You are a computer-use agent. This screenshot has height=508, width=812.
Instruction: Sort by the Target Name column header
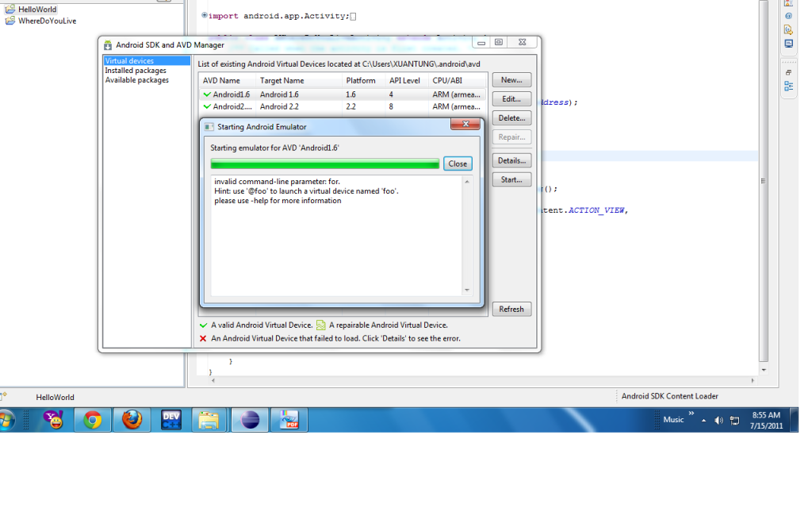pyautogui.click(x=299, y=80)
